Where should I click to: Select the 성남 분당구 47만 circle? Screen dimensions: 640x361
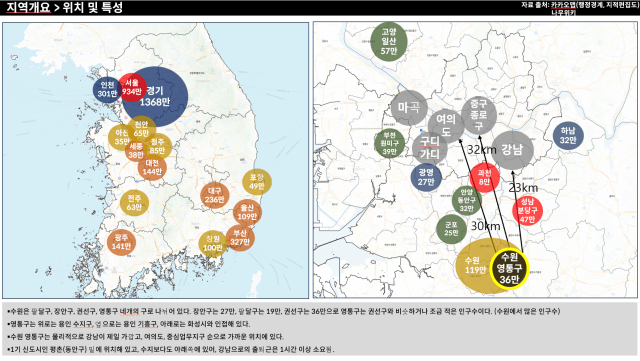pyautogui.click(x=527, y=211)
